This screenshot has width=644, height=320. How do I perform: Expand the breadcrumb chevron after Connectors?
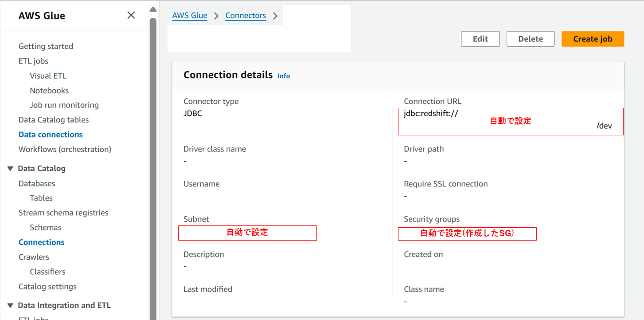tap(275, 15)
